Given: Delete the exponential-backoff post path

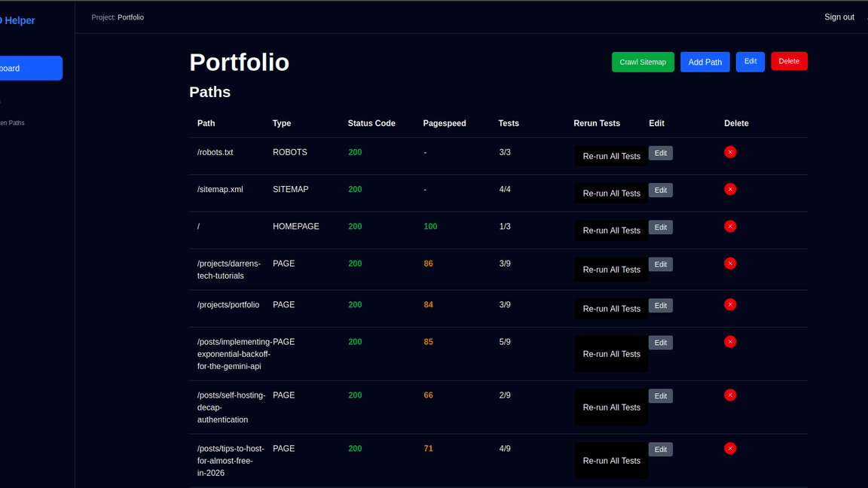Looking at the screenshot, I should 730,342.
